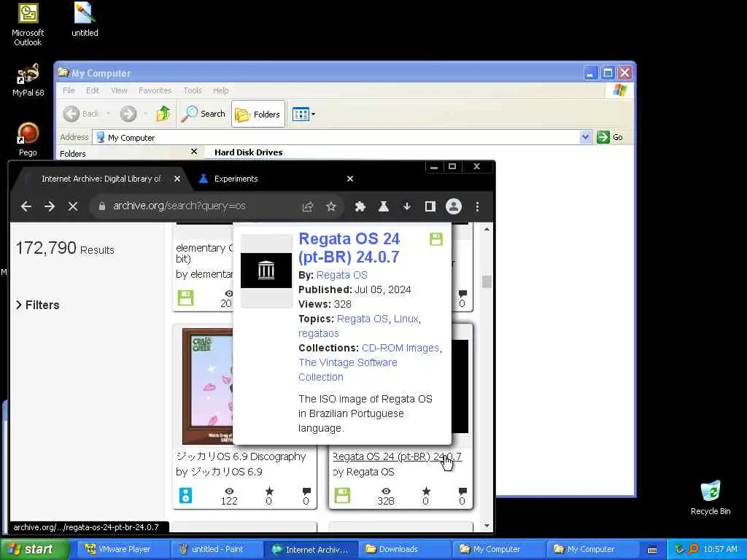Open The Vintage Software Collection link
Image resolution: width=747 pixels, height=560 pixels.
click(348, 370)
